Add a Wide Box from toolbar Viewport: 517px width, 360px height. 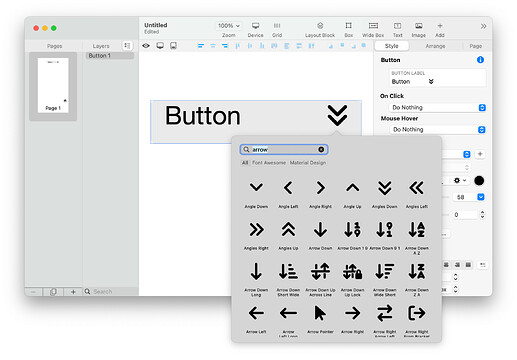click(373, 26)
